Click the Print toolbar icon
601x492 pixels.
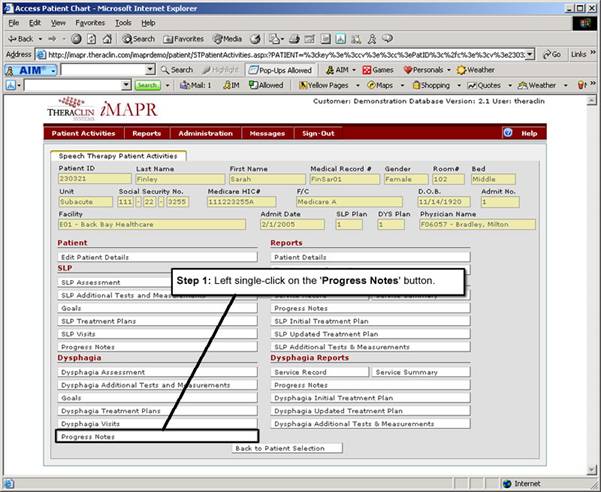[x=294, y=39]
